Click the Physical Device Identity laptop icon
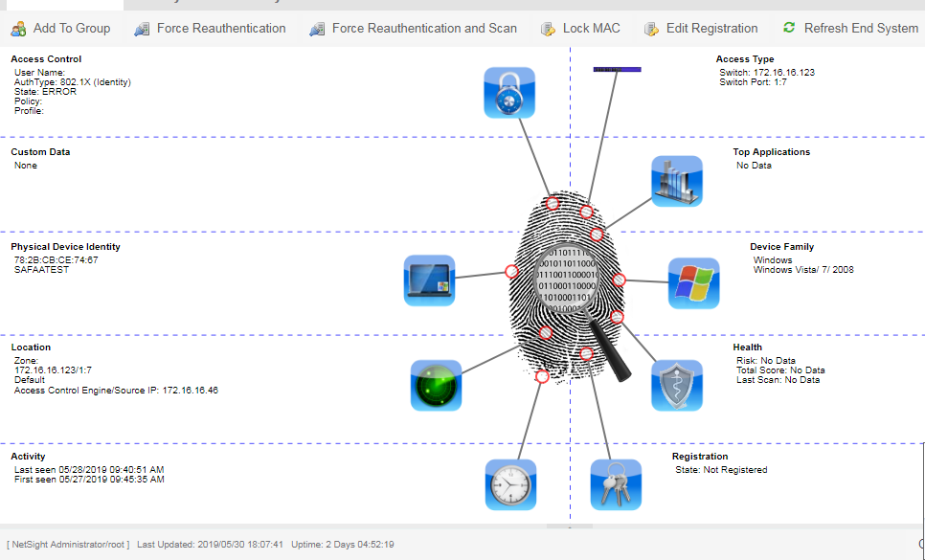 [x=428, y=280]
